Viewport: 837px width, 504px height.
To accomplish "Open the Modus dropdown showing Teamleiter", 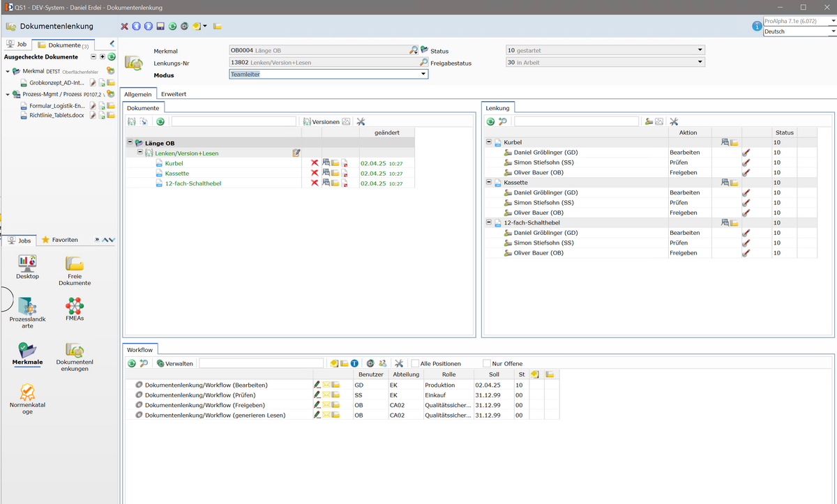I will [x=329, y=75].
